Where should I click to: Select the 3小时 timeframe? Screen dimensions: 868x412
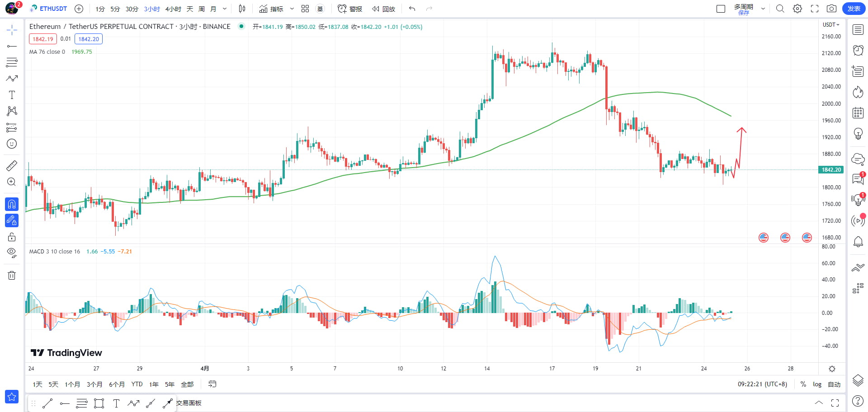point(152,9)
